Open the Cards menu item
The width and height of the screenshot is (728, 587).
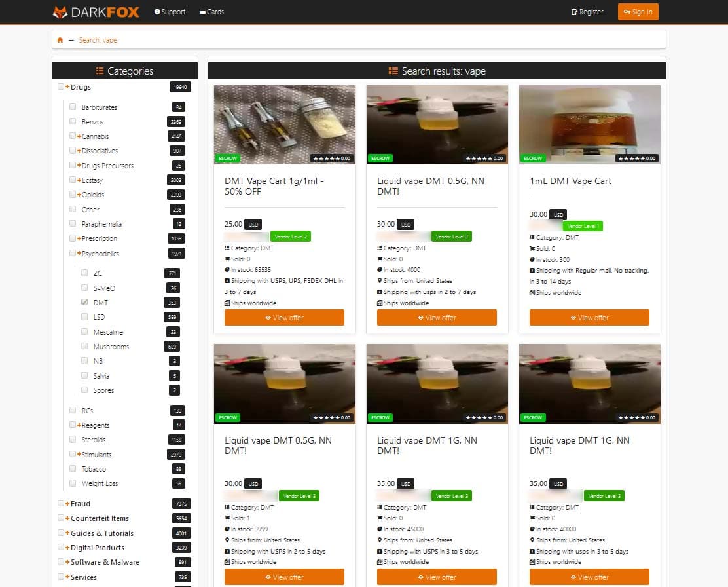pyautogui.click(x=215, y=12)
